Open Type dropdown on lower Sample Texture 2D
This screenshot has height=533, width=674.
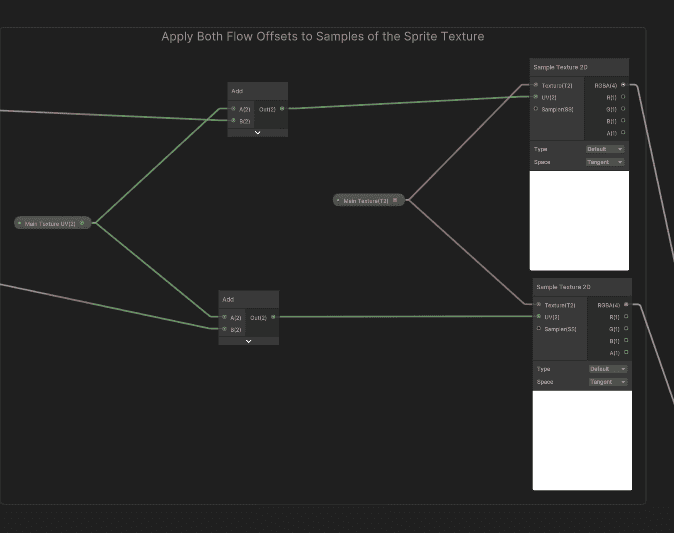[x=608, y=369]
